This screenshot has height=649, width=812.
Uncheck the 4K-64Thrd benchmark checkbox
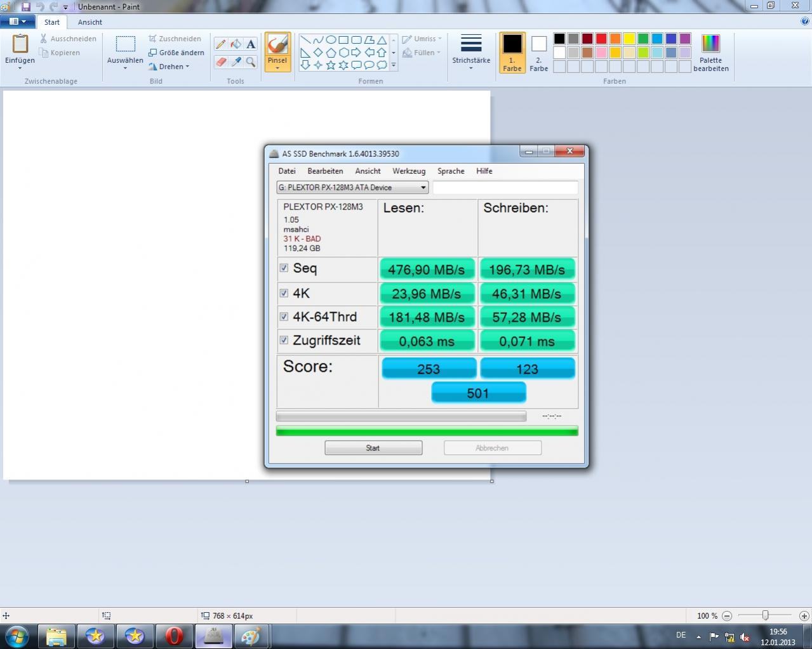coord(284,317)
